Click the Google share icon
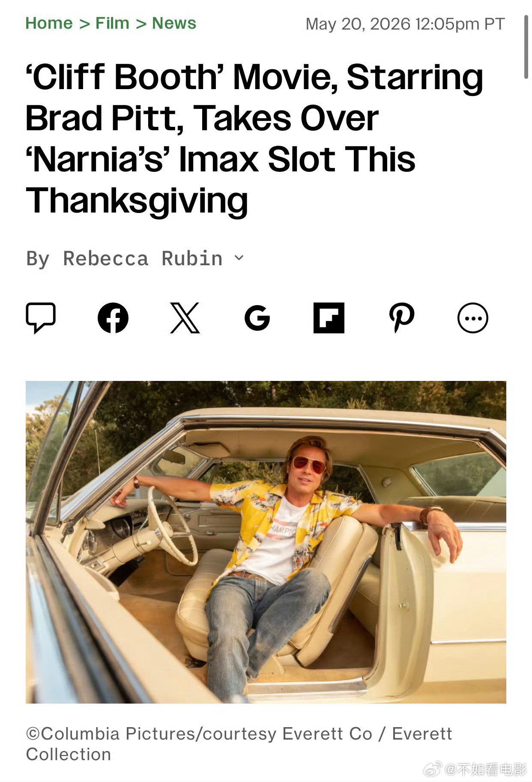This screenshot has width=532, height=782. pyautogui.click(x=257, y=318)
